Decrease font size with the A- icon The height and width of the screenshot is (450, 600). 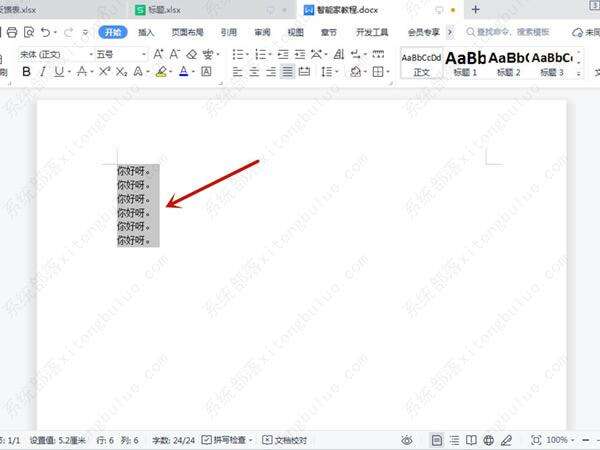175,54
